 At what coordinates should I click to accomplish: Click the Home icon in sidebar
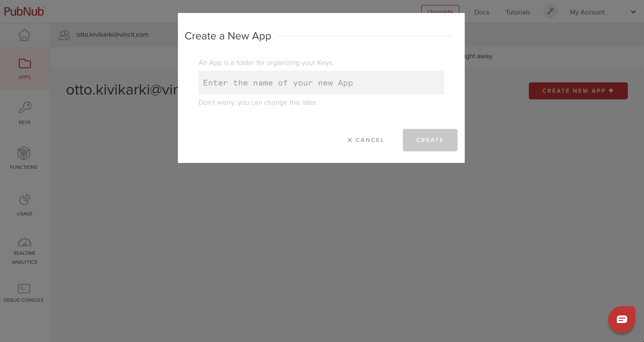click(24, 35)
